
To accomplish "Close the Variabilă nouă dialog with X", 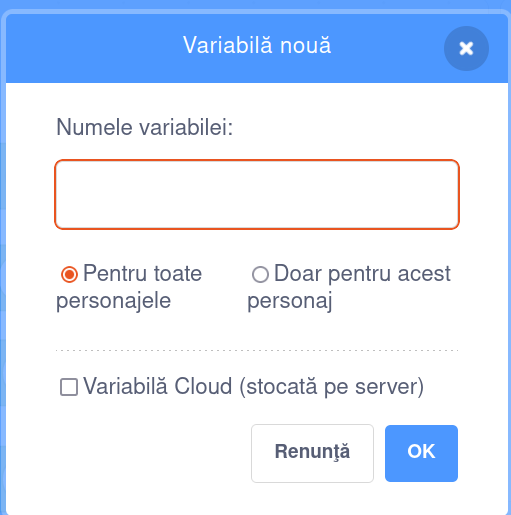I will tap(466, 49).
